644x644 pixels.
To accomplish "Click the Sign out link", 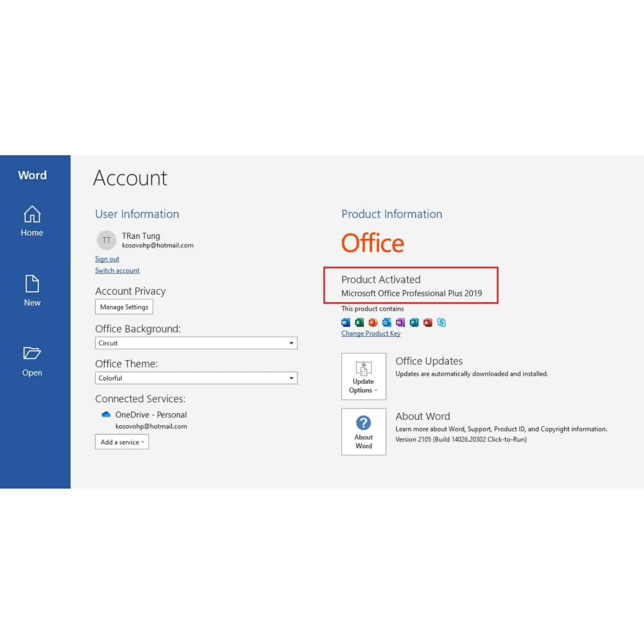I will pos(107,259).
